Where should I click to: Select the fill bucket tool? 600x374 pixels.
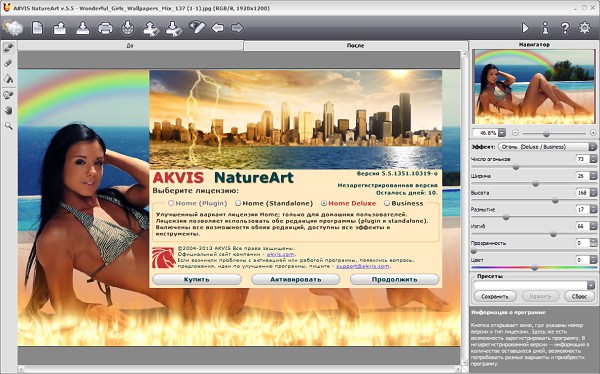8,78
